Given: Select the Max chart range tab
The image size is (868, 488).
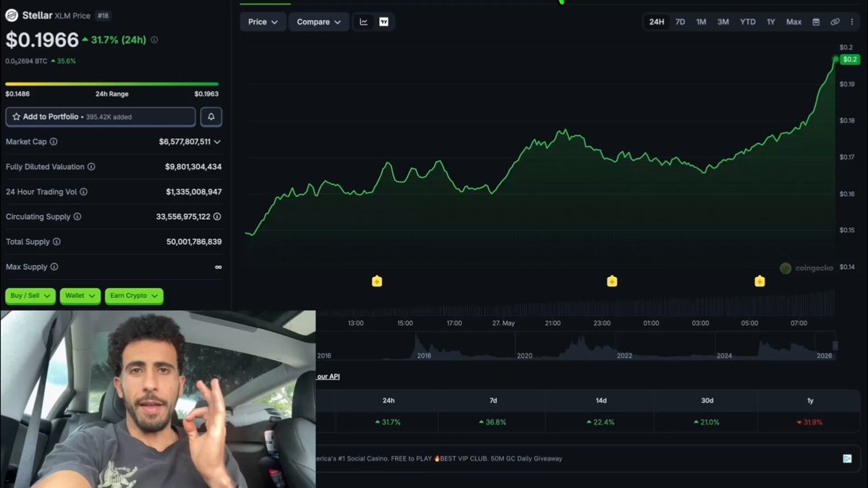Looking at the screenshot, I should (793, 22).
